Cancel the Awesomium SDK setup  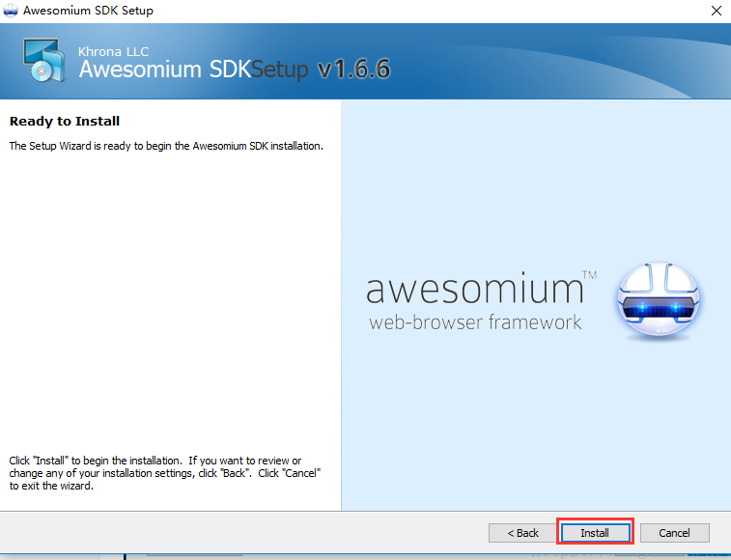coord(675,533)
